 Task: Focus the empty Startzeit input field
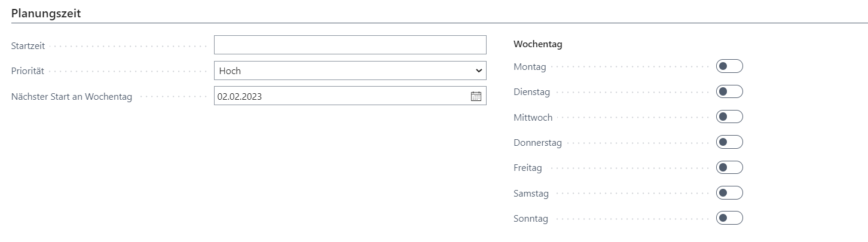(350, 45)
